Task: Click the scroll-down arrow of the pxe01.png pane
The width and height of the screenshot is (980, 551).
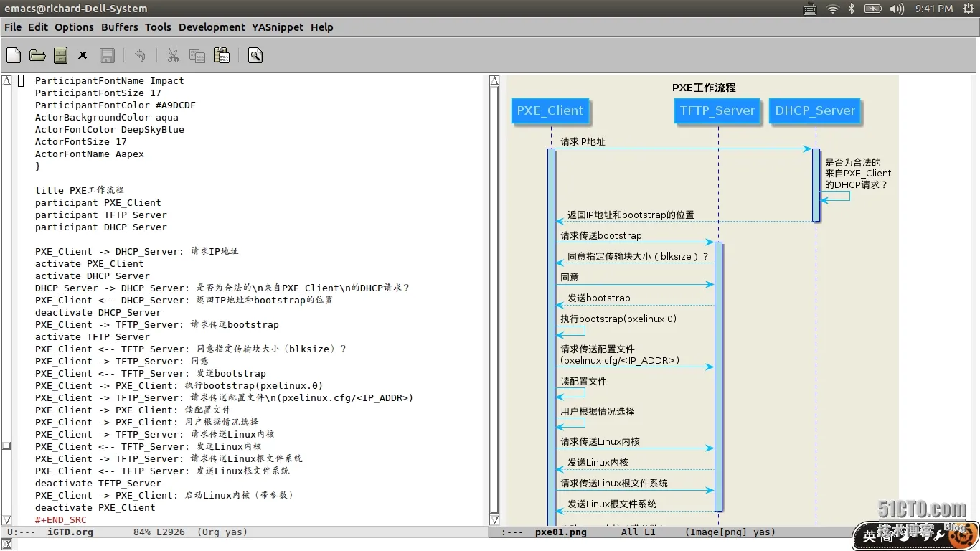Action: coord(494,519)
